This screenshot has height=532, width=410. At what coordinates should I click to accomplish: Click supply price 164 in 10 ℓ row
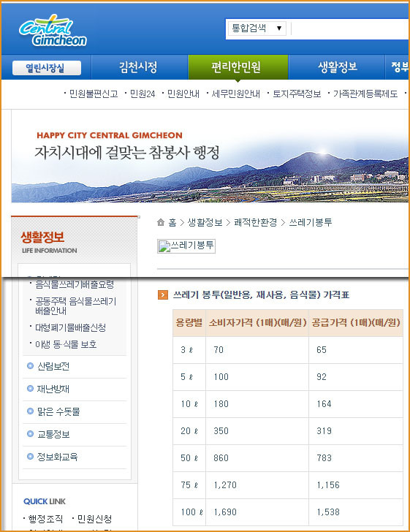324,403
